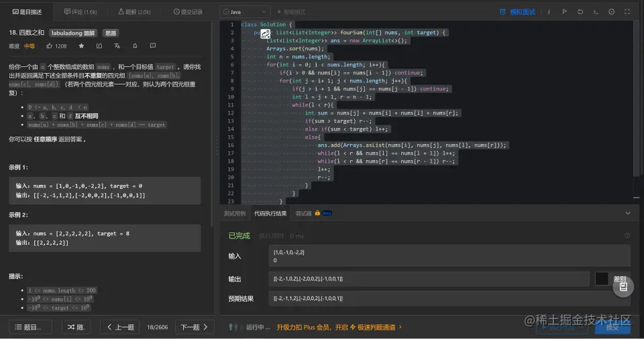Click the help question icon in results

click(627, 236)
